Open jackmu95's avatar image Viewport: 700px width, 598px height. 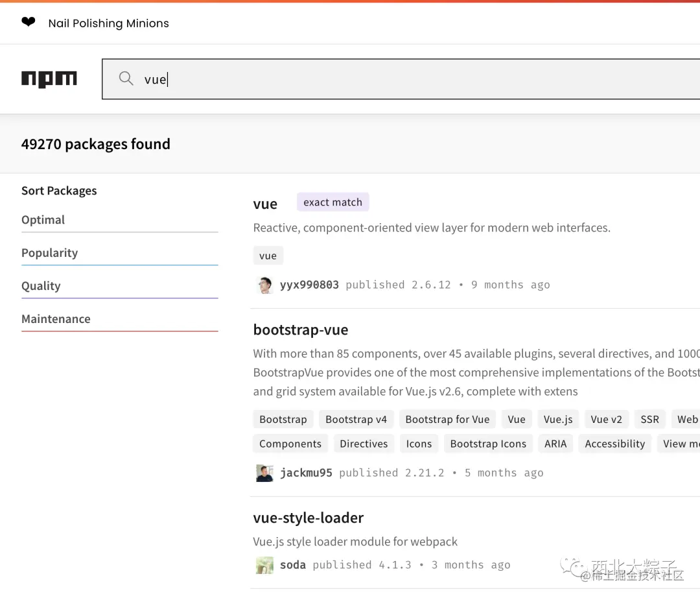[x=264, y=473]
